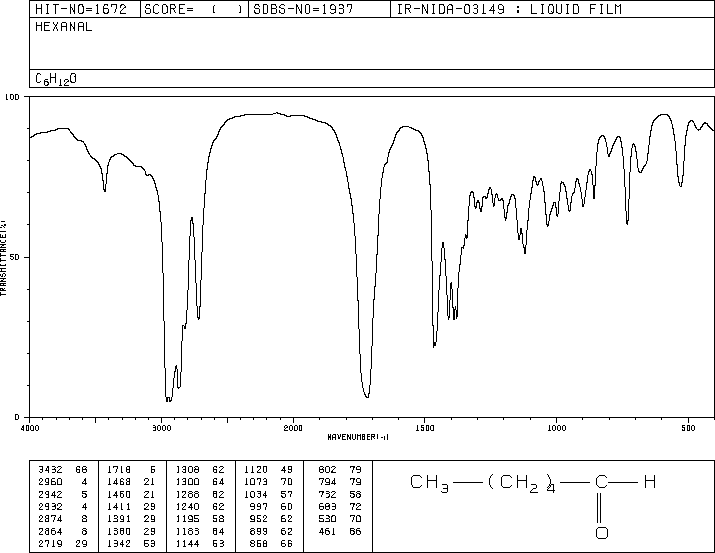The image size is (715, 553).
Task: Select the SCORE= ( ) header field
Action: coord(194,9)
